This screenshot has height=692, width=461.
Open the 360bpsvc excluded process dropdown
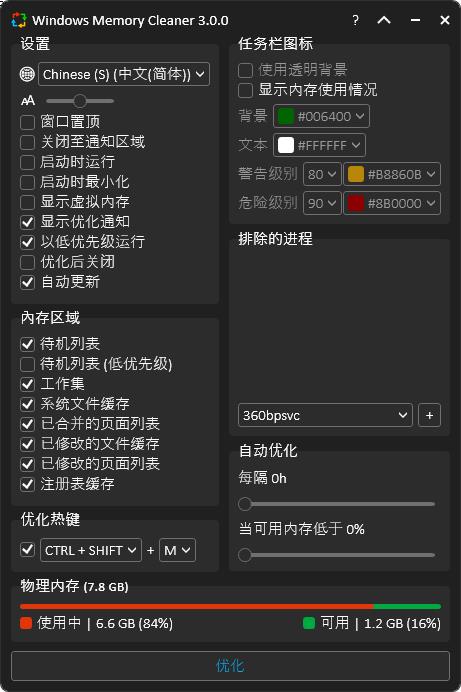coord(325,415)
